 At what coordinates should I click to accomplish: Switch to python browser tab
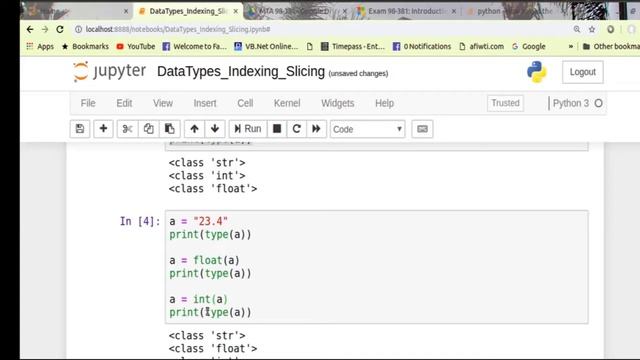[x=510, y=11]
